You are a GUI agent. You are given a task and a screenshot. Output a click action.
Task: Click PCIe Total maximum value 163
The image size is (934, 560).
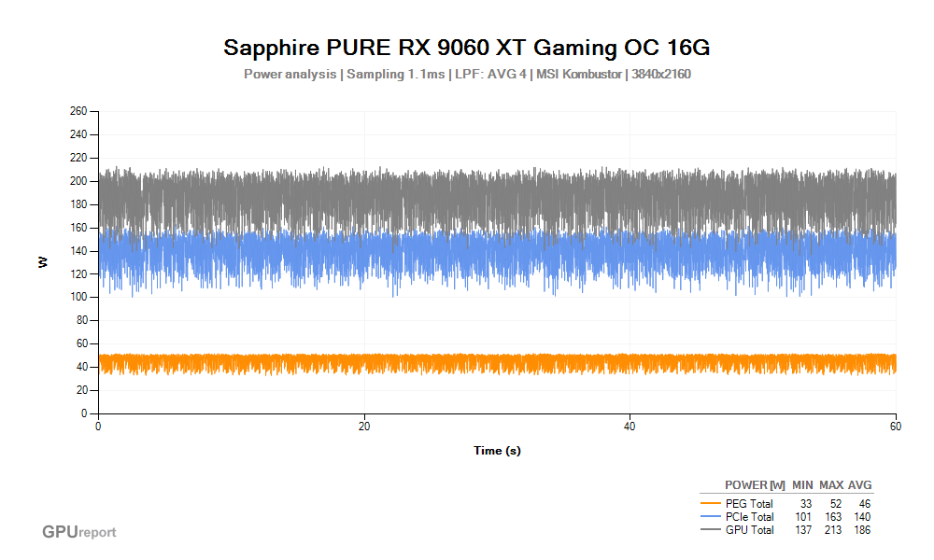pos(833,517)
